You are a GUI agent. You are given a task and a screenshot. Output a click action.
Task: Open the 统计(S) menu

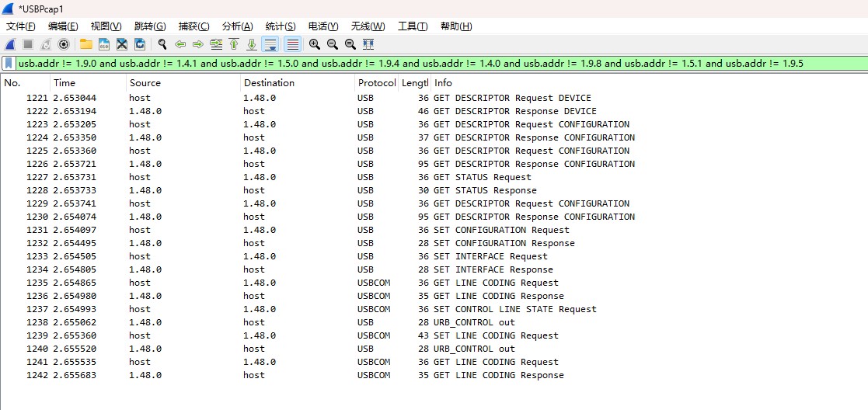(x=280, y=26)
